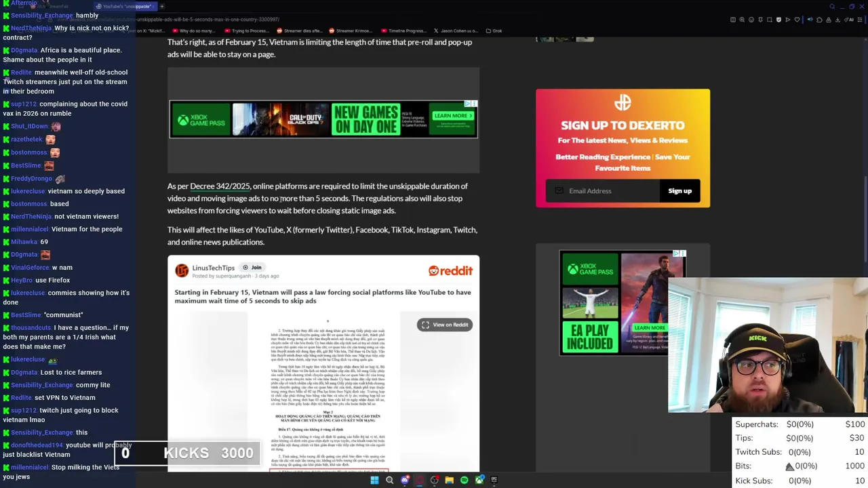Open the downloads icon in browser toolbar
Screen dimensions: 868x488
[837, 20]
